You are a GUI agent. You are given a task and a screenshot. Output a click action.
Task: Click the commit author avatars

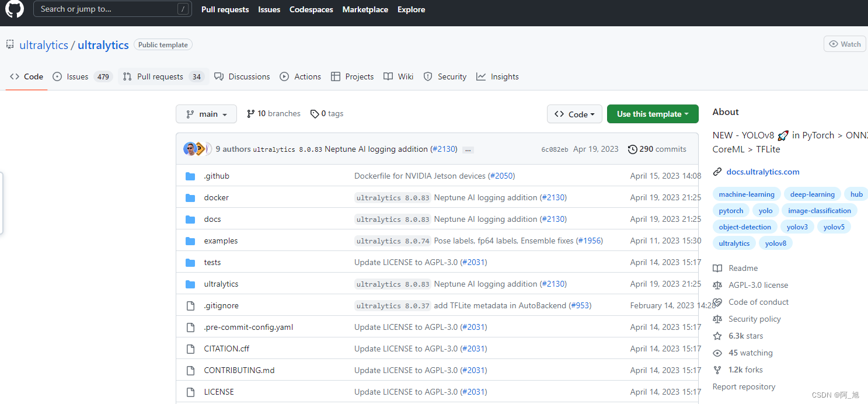197,149
